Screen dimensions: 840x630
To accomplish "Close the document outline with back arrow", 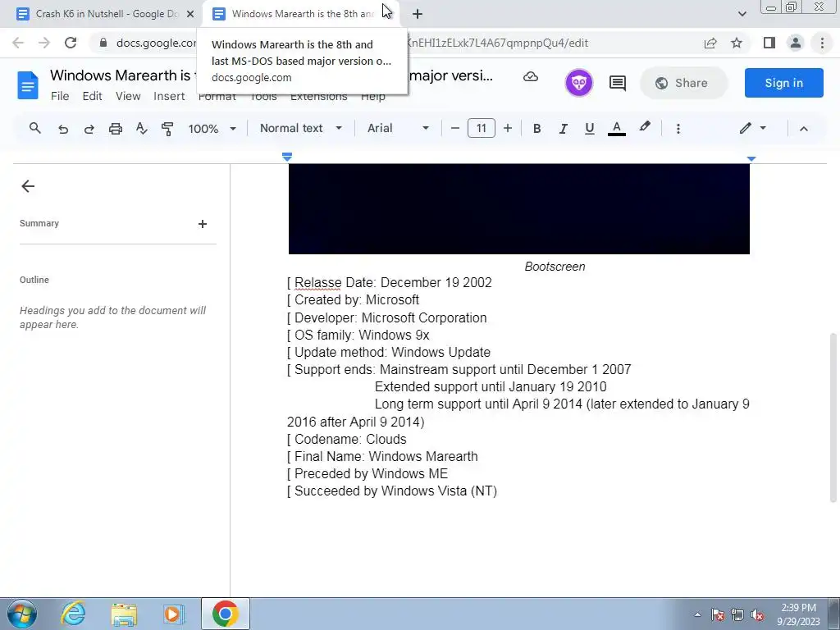I will pos(28,186).
